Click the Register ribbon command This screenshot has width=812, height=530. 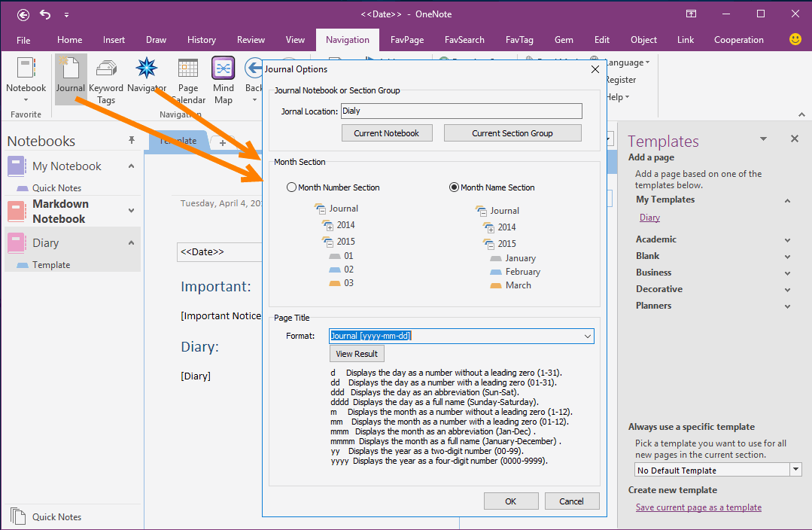coord(620,80)
